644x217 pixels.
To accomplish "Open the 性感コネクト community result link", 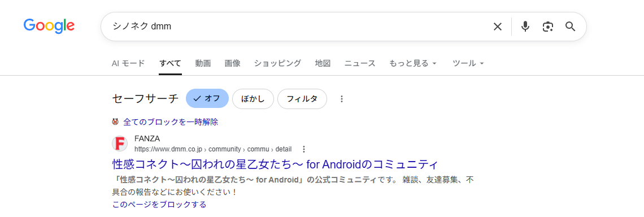I will click(x=275, y=164).
